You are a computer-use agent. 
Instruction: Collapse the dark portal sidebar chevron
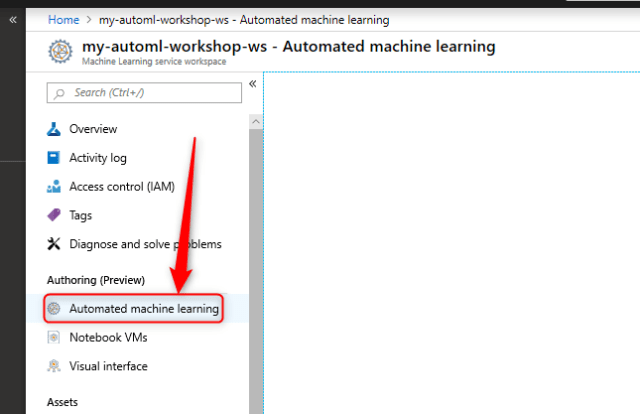point(13,20)
